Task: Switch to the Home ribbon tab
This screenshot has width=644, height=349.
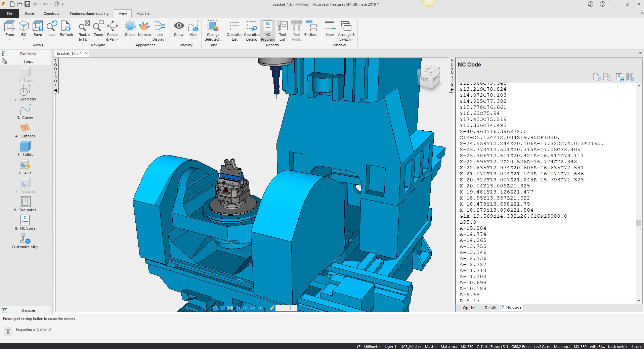Action: 29,13
